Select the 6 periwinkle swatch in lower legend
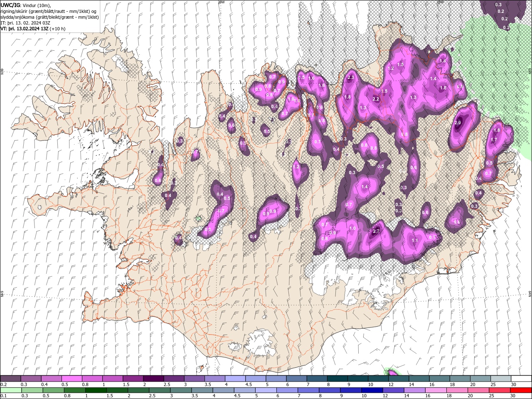 tap(287, 391)
